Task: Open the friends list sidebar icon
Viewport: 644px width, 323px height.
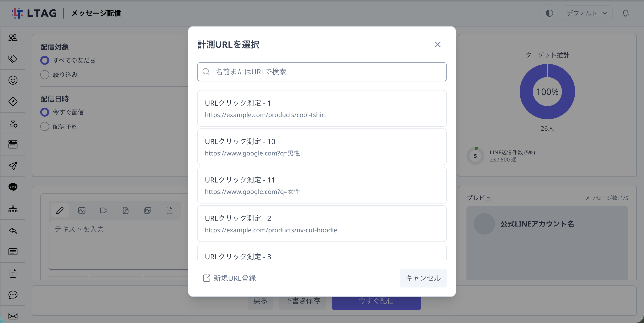Action: tap(13, 38)
